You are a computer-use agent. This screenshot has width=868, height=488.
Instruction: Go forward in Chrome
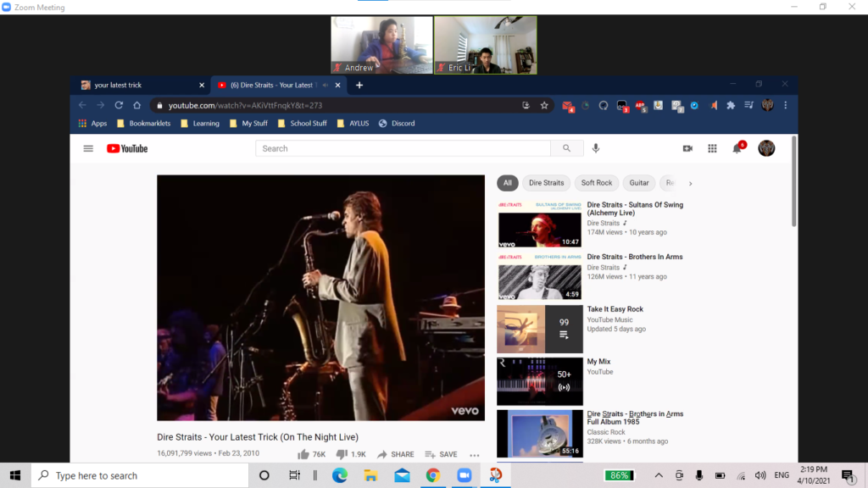click(100, 105)
